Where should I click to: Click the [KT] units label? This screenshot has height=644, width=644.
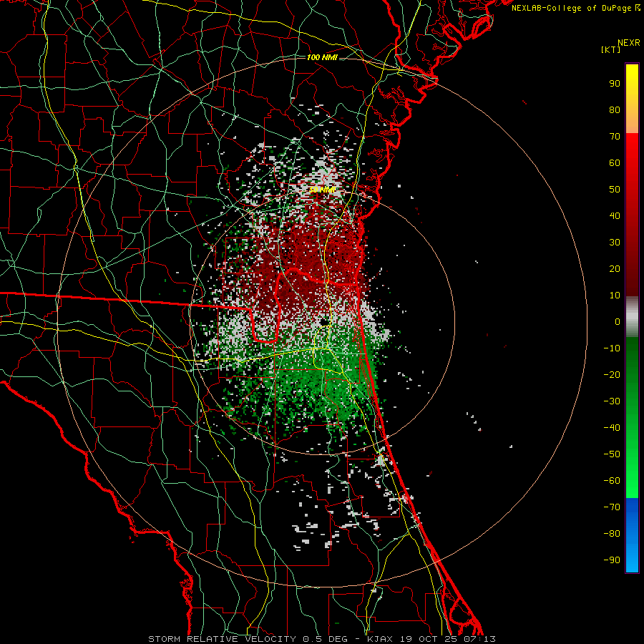(x=611, y=49)
